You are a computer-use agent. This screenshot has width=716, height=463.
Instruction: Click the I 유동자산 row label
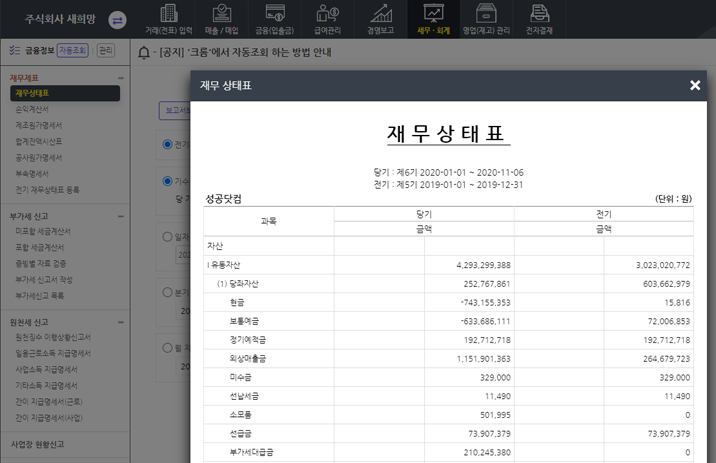pos(224,265)
